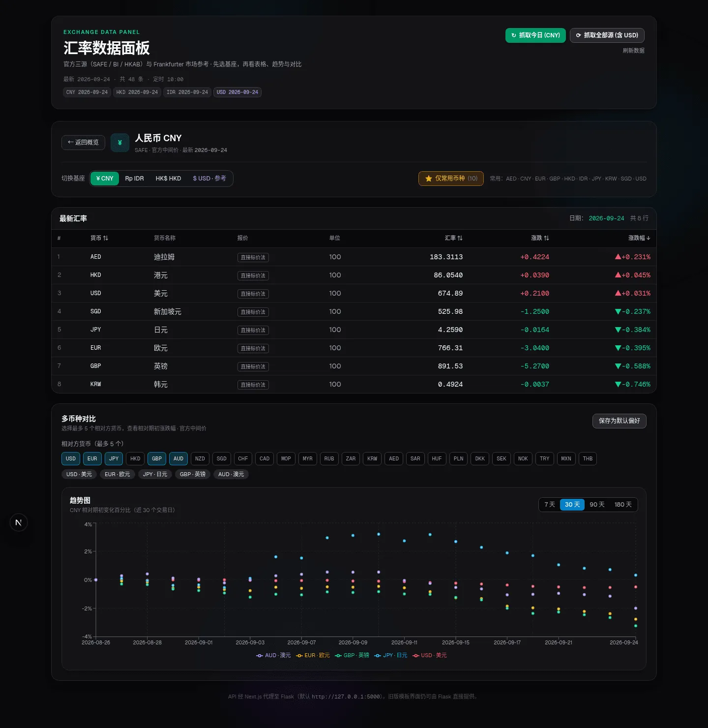Enable HKD in comparison currency chips

coord(135,459)
